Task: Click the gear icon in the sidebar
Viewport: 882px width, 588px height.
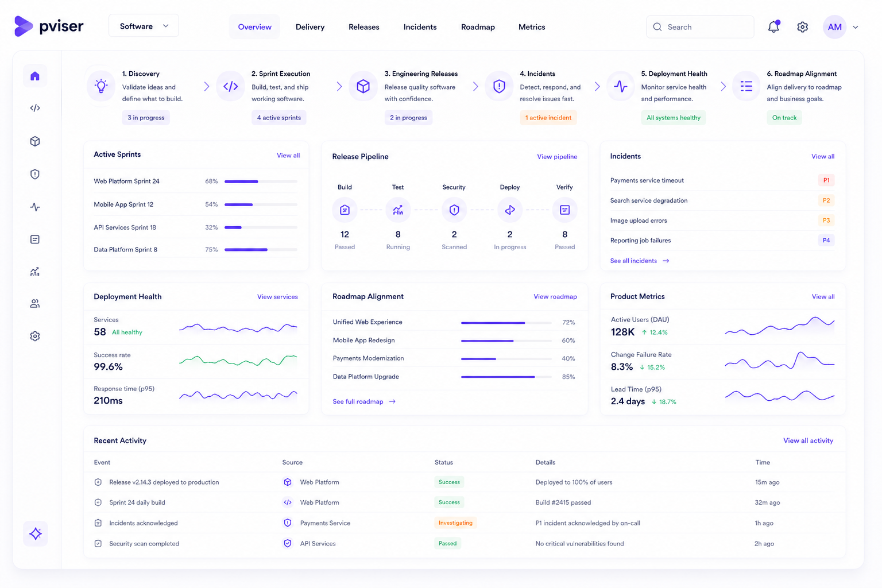Action: point(35,336)
